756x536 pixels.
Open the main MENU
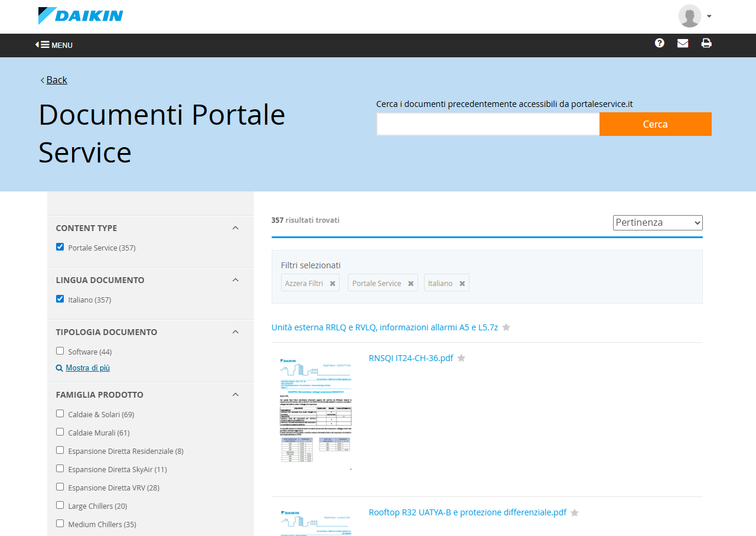(x=54, y=45)
